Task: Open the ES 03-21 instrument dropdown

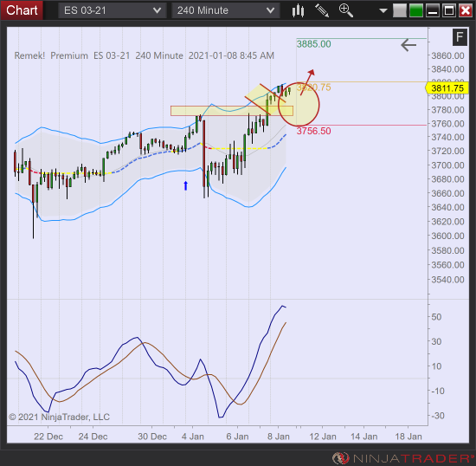Action: [x=113, y=10]
